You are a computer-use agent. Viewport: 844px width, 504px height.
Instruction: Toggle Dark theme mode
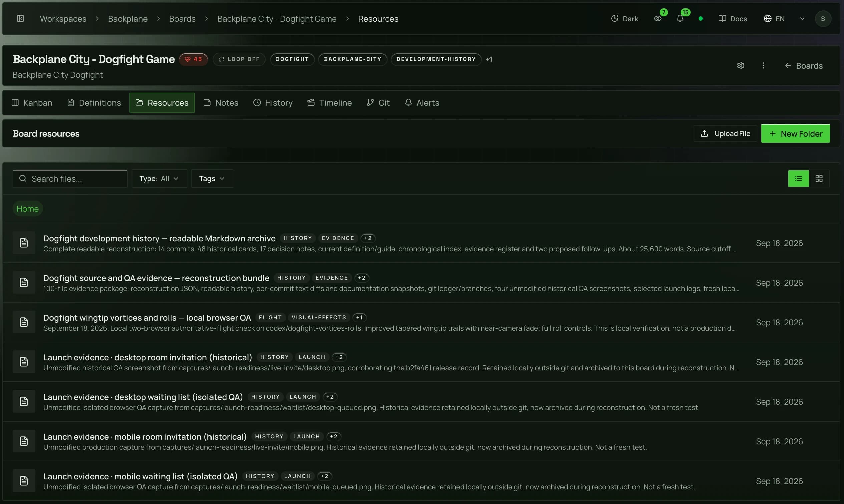[x=624, y=19]
